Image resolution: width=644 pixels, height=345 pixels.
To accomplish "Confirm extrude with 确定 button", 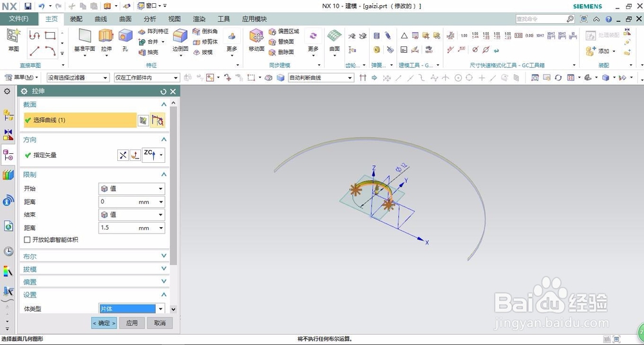I will pos(104,323).
